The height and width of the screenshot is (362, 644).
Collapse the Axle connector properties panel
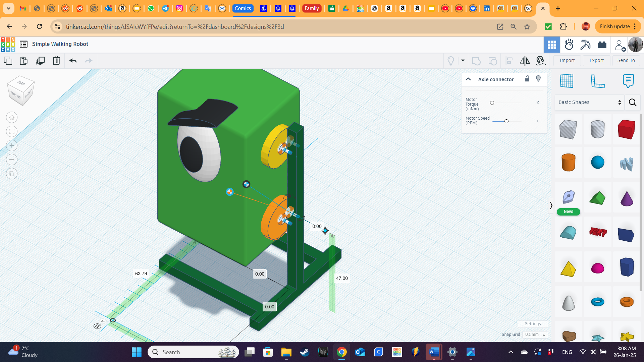click(x=468, y=79)
